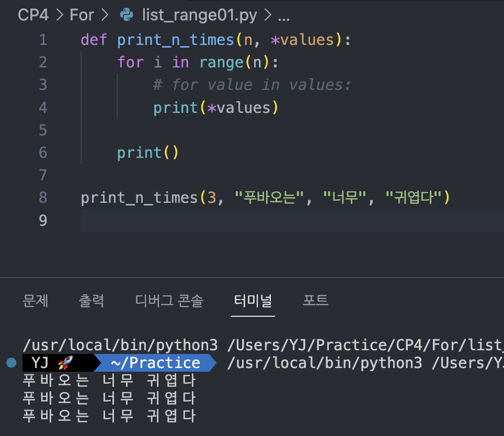The width and height of the screenshot is (504, 436).
Task: Click the print_n_times function name on line 1
Action: (175, 40)
